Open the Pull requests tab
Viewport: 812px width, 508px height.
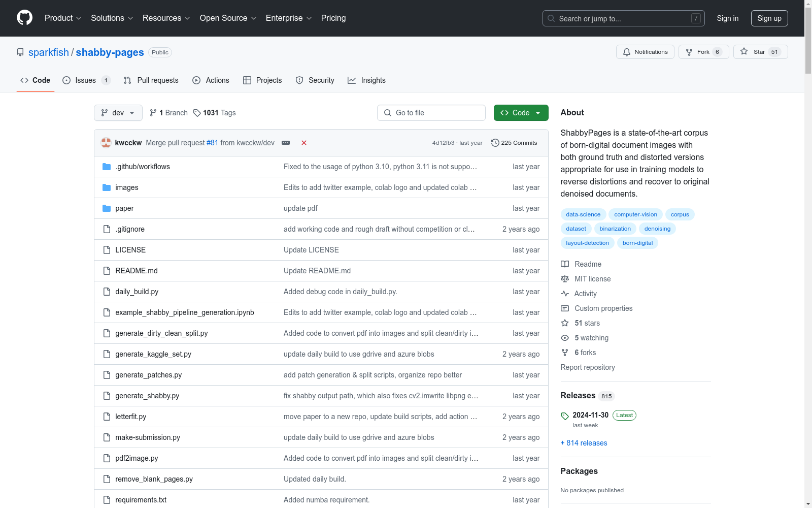151,80
